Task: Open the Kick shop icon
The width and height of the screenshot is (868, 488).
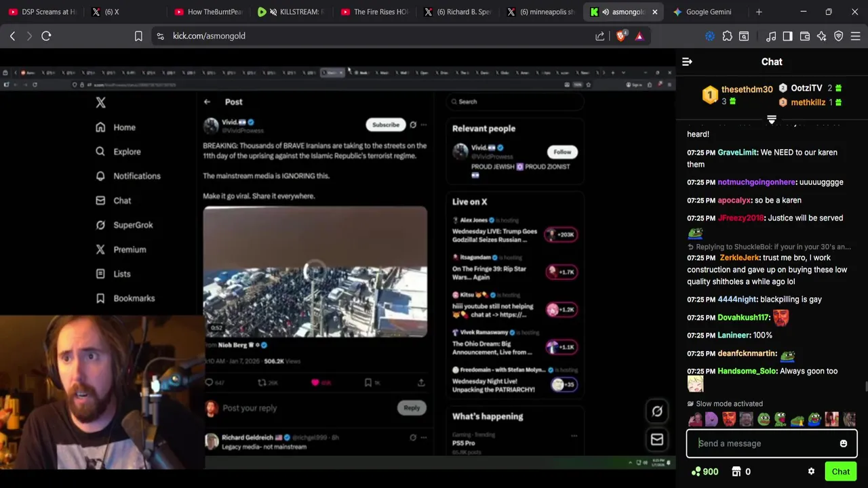Action: point(736,472)
